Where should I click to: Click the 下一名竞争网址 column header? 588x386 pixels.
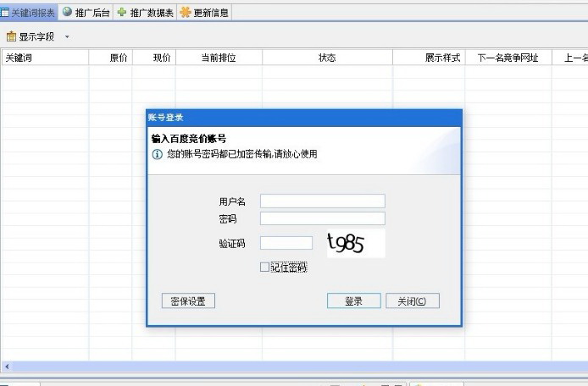pyautogui.click(x=508, y=58)
